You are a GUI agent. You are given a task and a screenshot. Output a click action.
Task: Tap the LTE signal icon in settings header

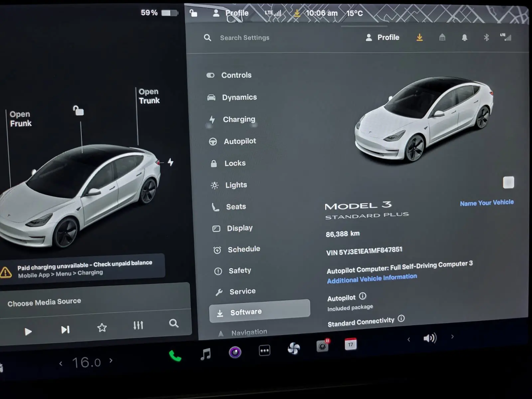pyautogui.click(x=506, y=37)
